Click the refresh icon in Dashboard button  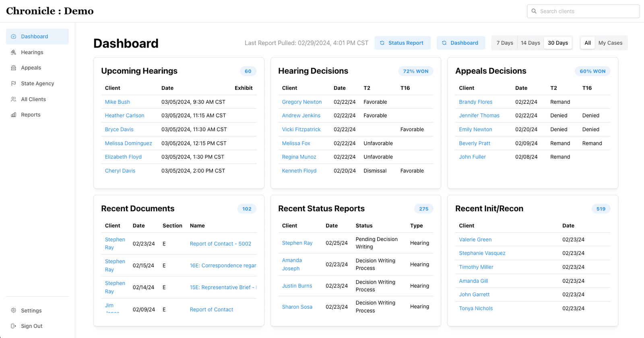[444, 43]
